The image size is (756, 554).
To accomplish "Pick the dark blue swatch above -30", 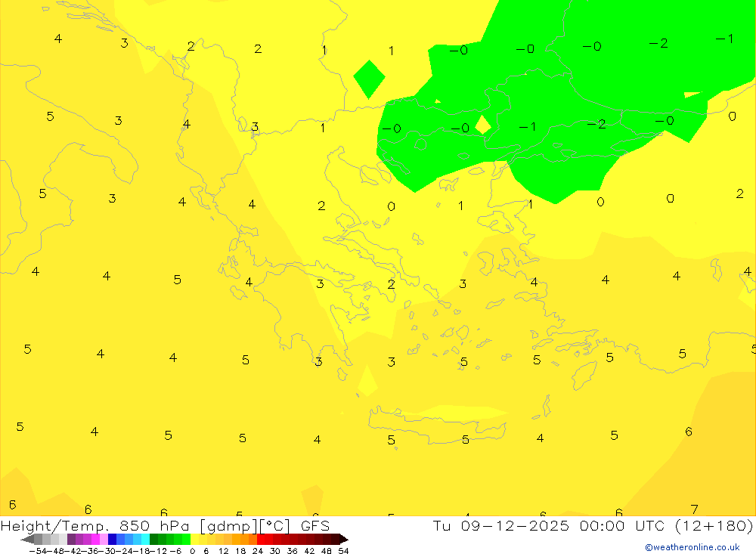I will point(113,539).
